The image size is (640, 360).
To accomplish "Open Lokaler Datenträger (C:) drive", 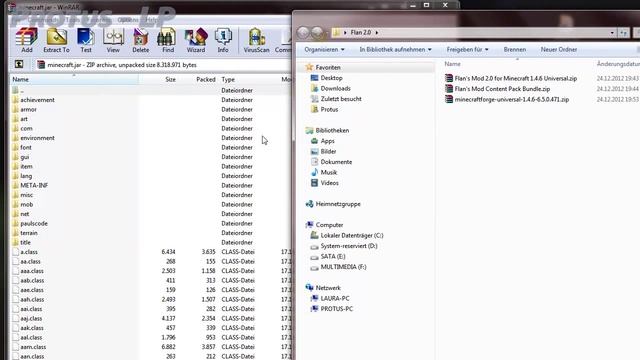I will pos(352,236).
